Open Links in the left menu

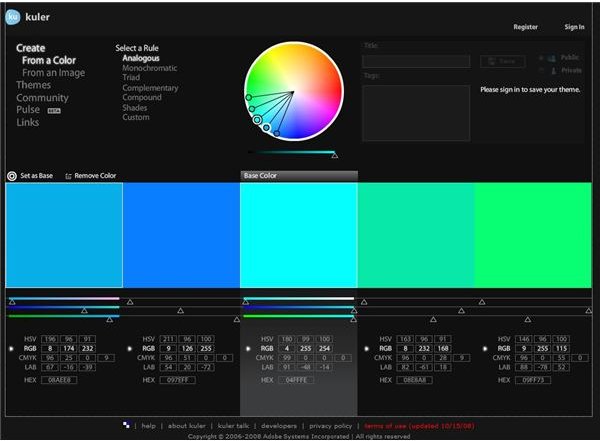pyautogui.click(x=28, y=122)
